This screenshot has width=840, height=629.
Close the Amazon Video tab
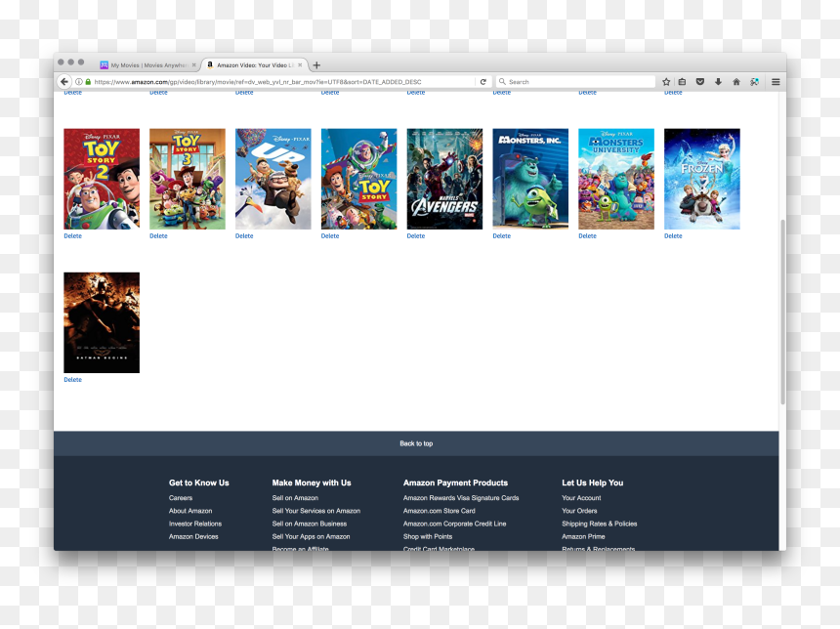tap(300, 65)
